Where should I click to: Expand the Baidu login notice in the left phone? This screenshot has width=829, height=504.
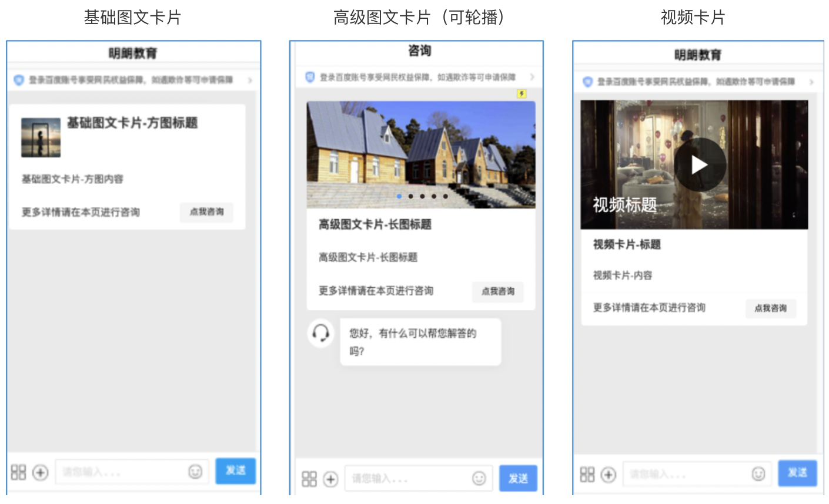[250, 80]
